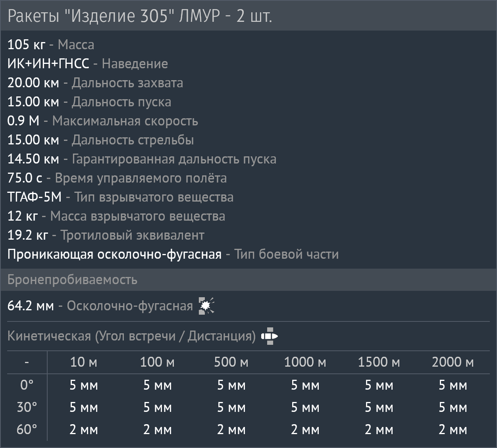497x448 pixels.
Task: Click the '0.9 М' maximum speed value
Action: (x=23, y=121)
